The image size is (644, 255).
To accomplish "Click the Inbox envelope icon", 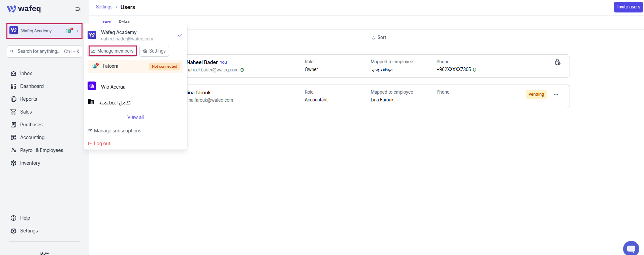I will pos(13,73).
